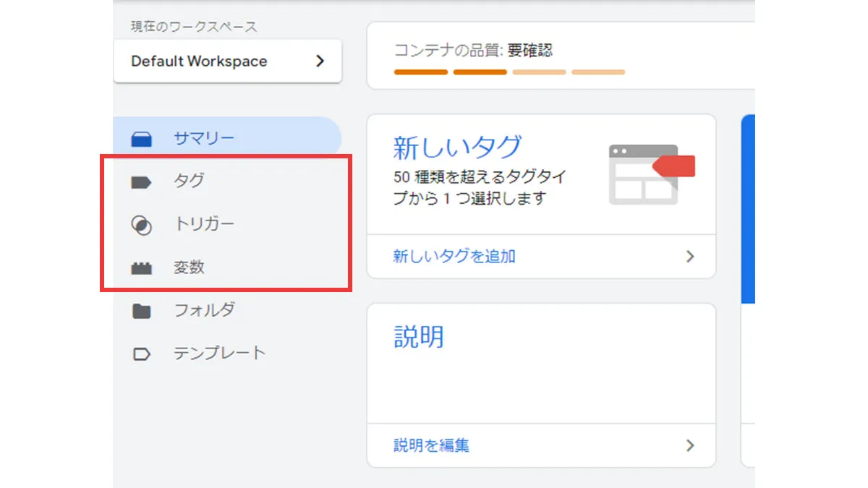Click the first orange quality progress segment
Image resolution: width=868 pixels, height=488 pixels.
(x=420, y=72)
